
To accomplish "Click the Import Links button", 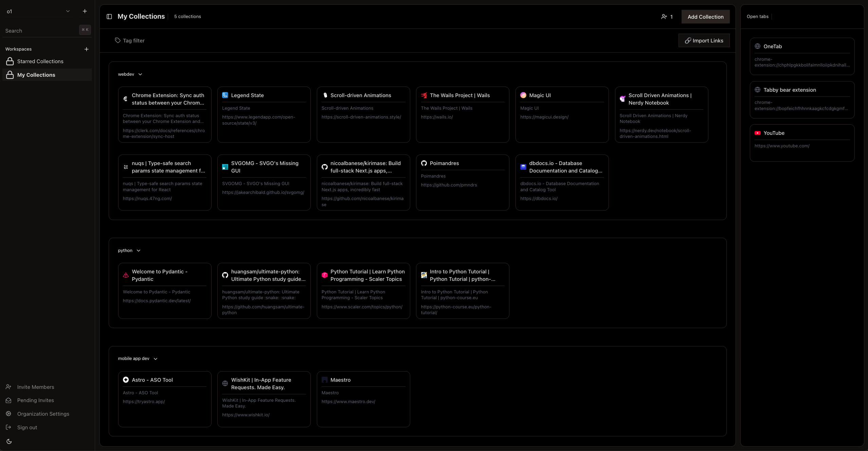I will [x=704, y=41].
